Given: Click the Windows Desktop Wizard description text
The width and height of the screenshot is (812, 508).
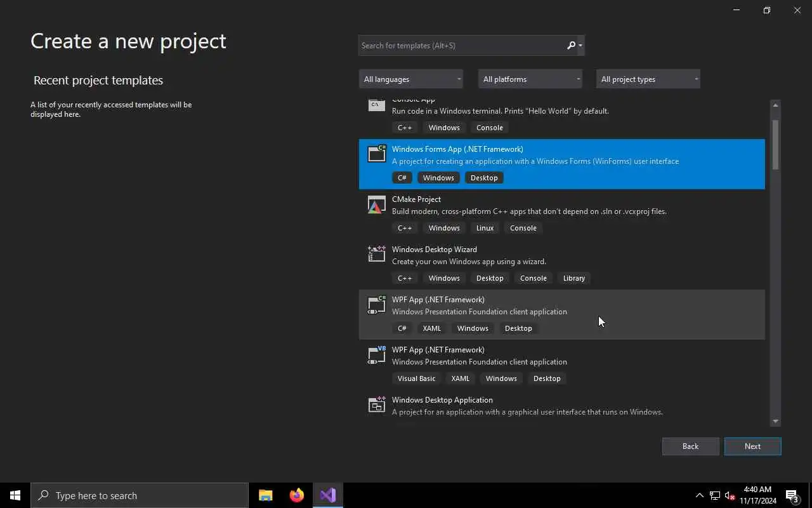Looking at the screenshot, I should pyautogui.click(x=469, y=262).
